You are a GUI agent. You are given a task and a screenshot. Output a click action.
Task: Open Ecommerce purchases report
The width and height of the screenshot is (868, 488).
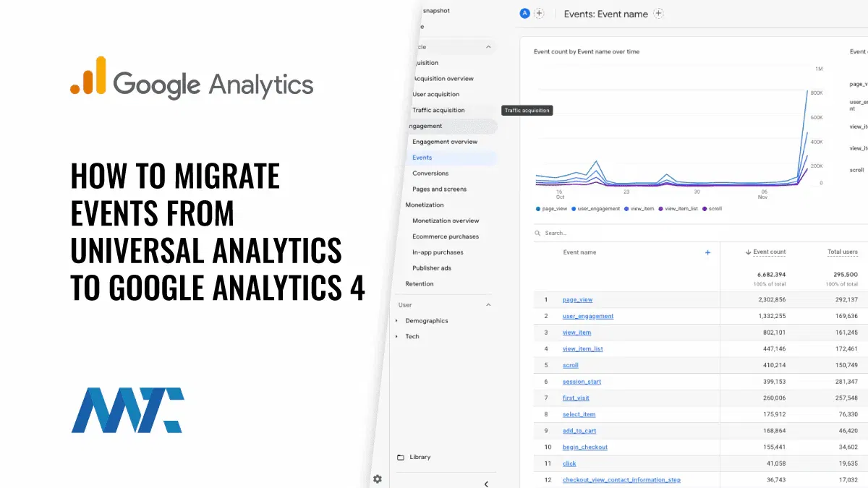pos(446,236)
